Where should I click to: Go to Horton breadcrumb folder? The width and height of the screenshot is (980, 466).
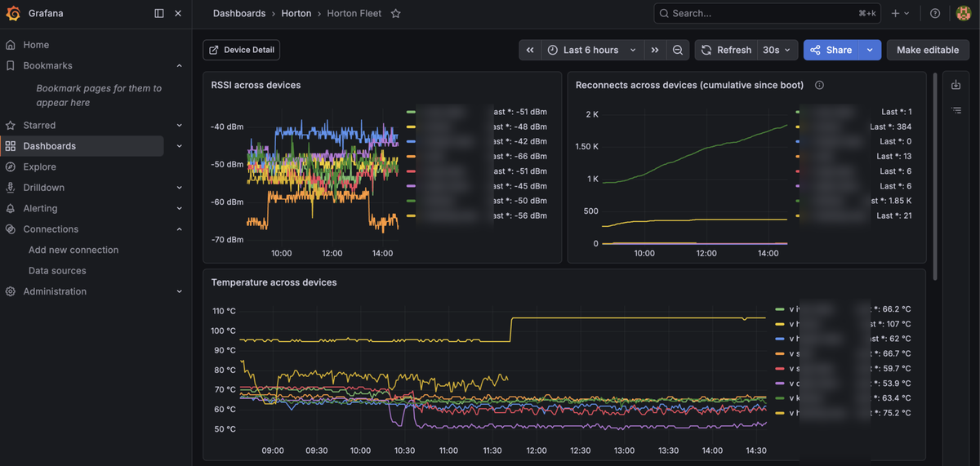(x=296, y=13)
